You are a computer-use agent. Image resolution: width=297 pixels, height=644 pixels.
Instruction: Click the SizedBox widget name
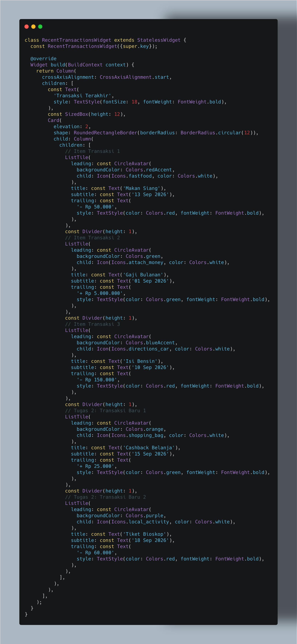pos(77,114)
